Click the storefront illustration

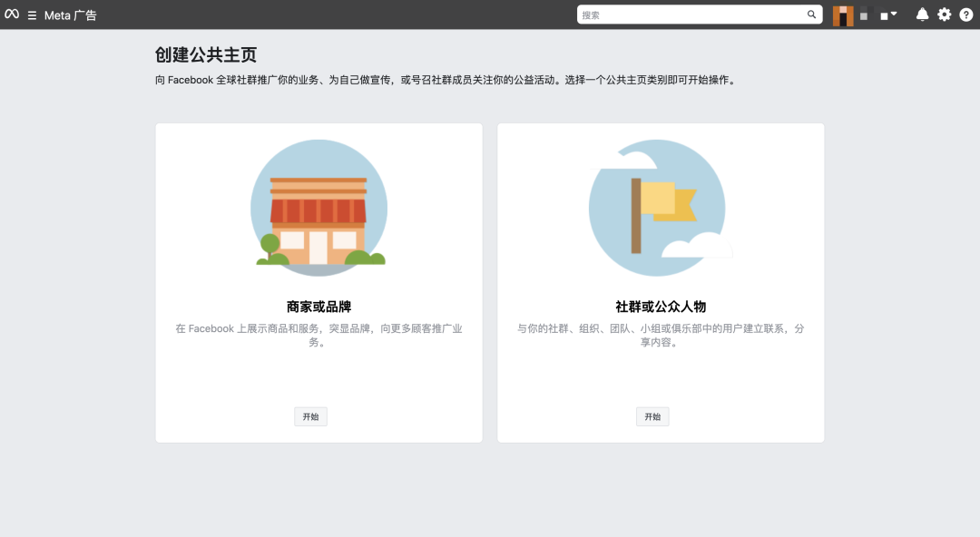click(318, 207)
